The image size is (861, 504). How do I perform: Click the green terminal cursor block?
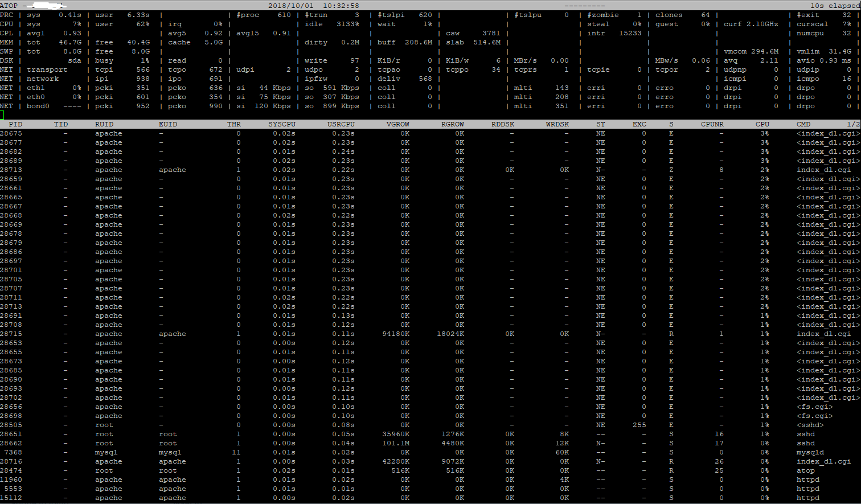click(2, 115)
